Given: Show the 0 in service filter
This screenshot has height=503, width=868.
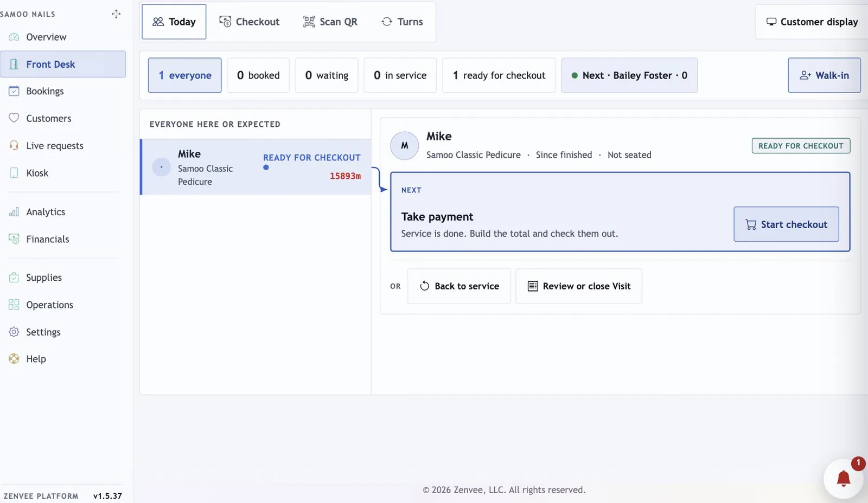Looking at the screenshot, I should pyautogui.click(x=400, y=75).
